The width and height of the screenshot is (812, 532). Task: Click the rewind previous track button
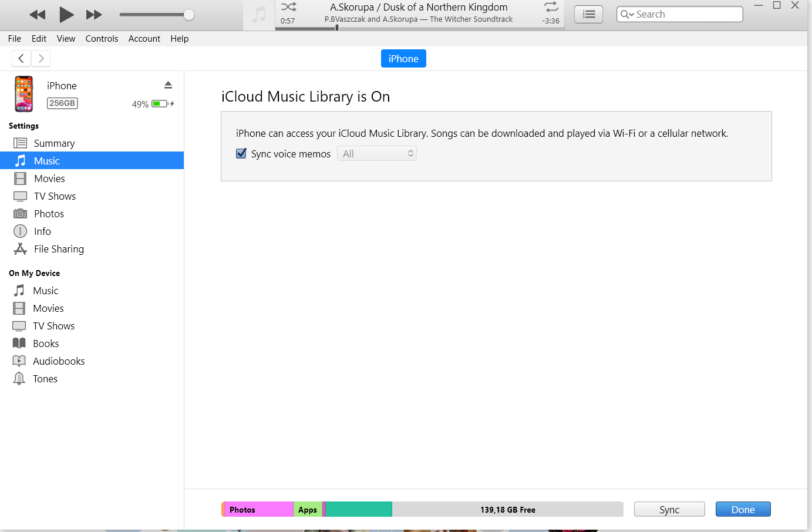[38, 15]
